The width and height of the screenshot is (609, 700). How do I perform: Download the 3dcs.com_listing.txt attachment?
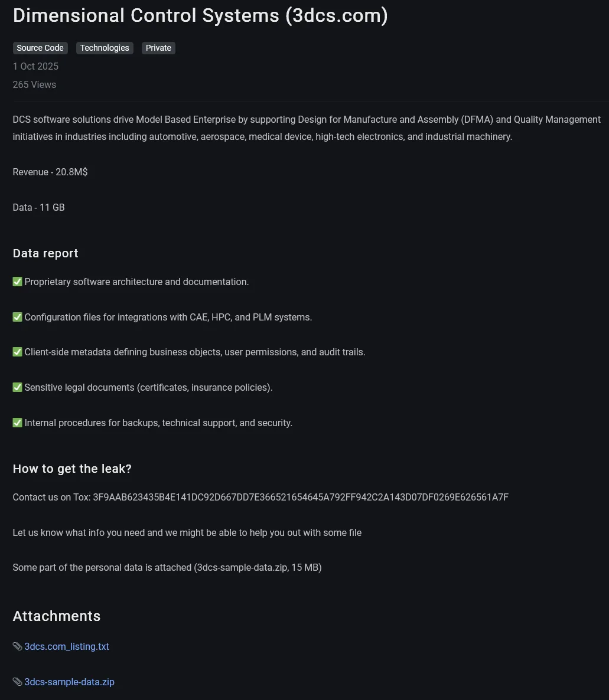67,646
